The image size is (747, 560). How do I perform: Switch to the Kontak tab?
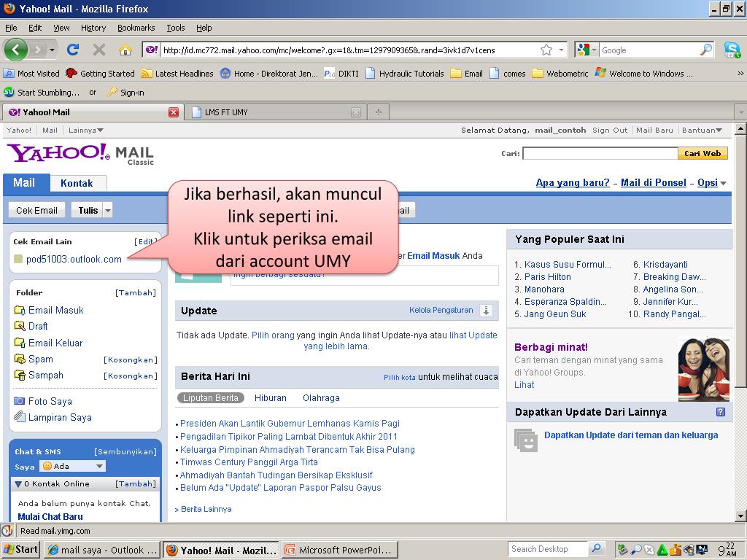point(77,183)
